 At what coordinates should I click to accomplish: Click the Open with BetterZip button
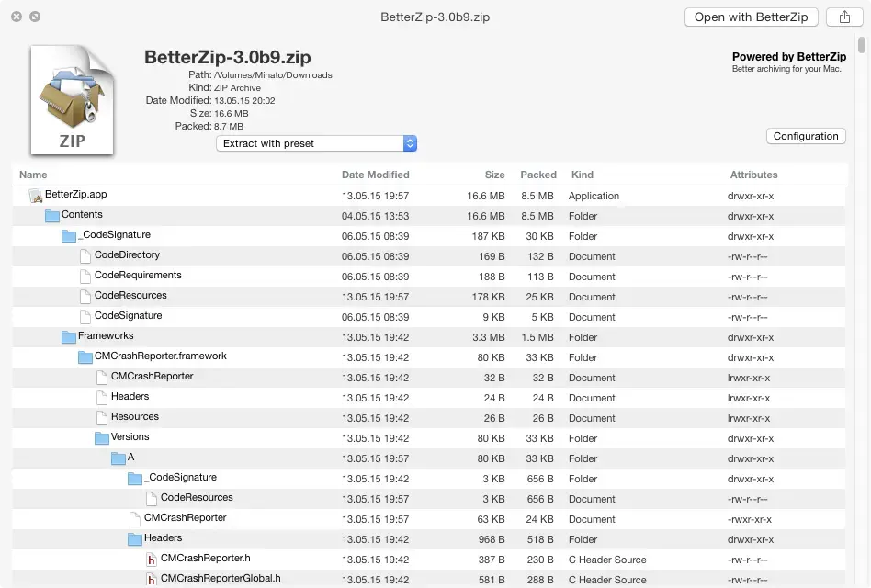click(x=751, y=17)
